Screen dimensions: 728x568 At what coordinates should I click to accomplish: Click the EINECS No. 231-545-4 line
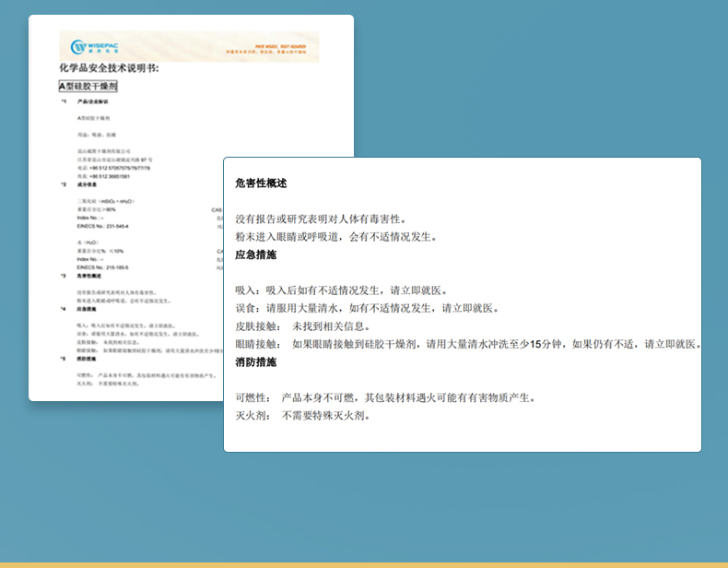click(x=103, y=226)
